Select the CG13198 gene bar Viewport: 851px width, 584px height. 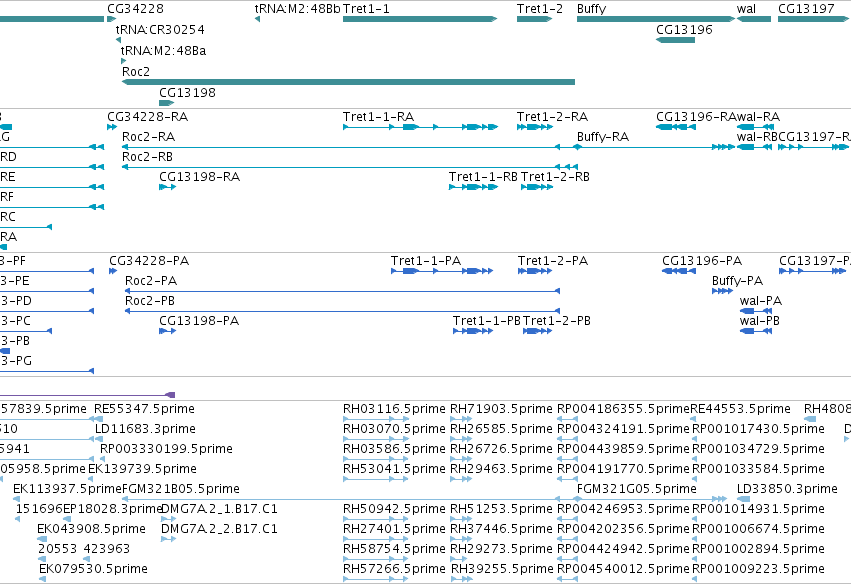coord(167,103)
